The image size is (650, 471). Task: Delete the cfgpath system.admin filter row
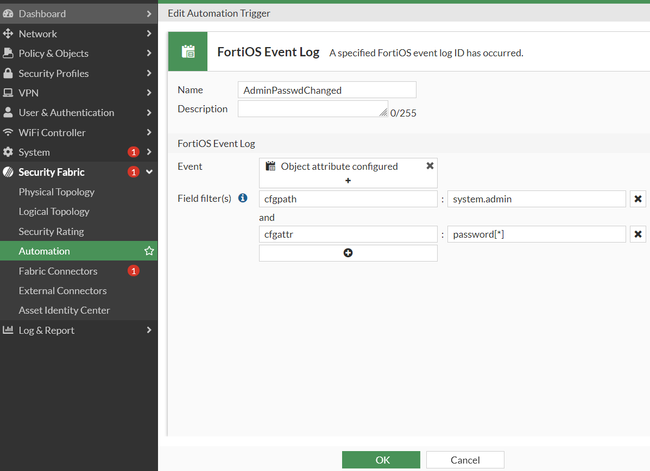coord(638,199)
